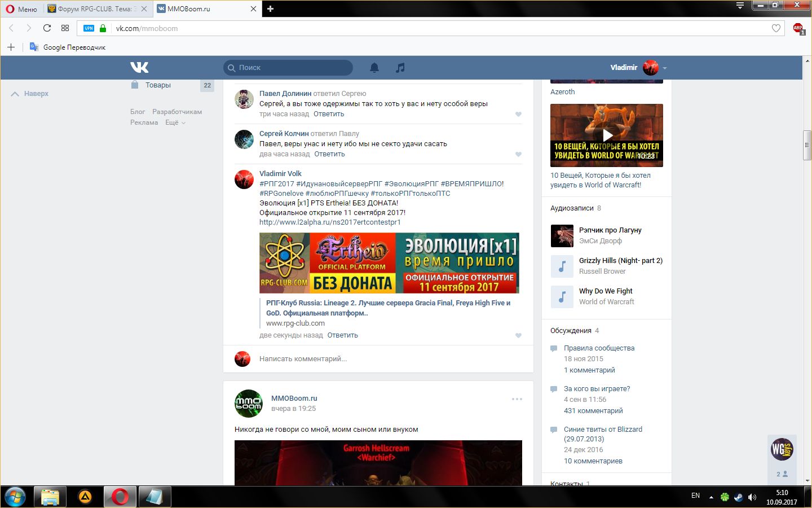Open Garrosh Hellscream post image
The image size is (812, 508).
pyautogui.click(x=378, y=463)
